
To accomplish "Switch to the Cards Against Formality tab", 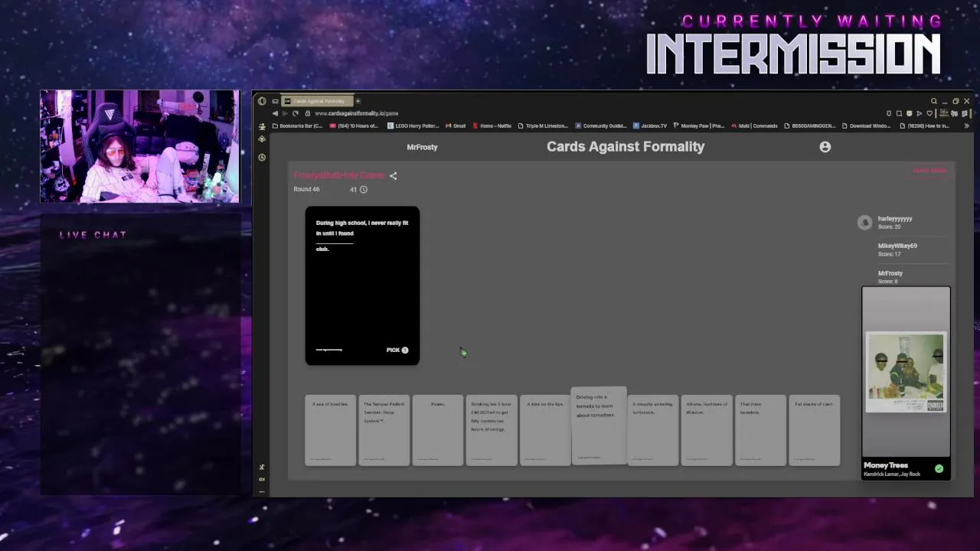I will (x=315, y=101).
